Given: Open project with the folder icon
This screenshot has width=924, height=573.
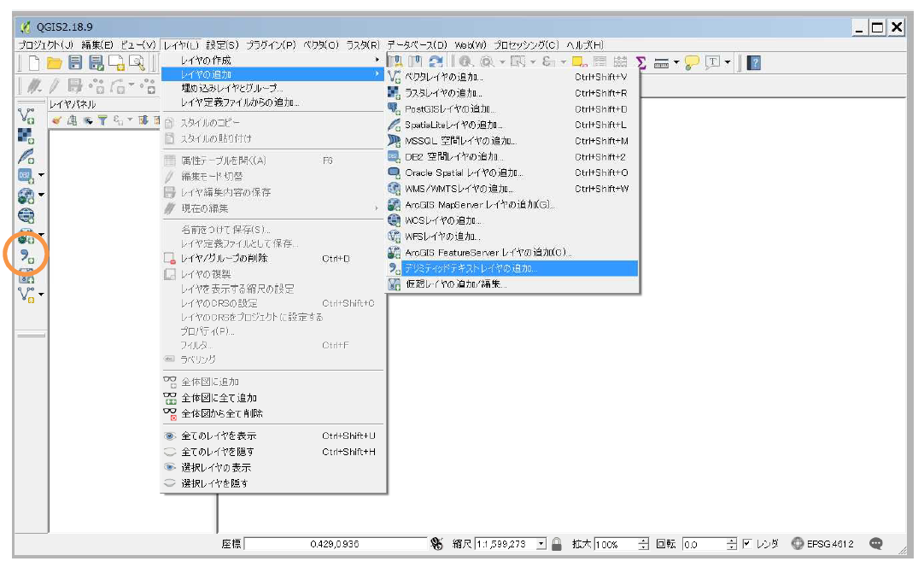Looking at the screenshot, I should pyautogui.click(x=54, y=62).
